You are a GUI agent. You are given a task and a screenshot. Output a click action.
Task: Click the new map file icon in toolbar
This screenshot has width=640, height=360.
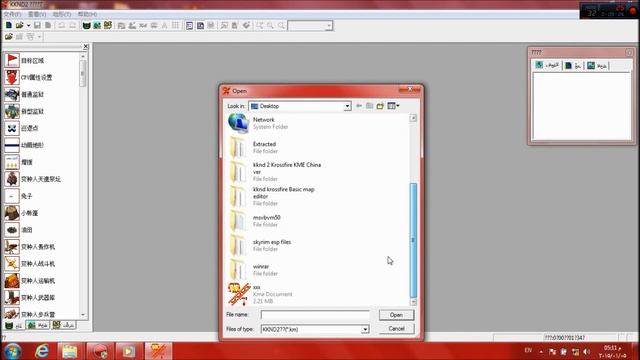[x=9, y=25]
